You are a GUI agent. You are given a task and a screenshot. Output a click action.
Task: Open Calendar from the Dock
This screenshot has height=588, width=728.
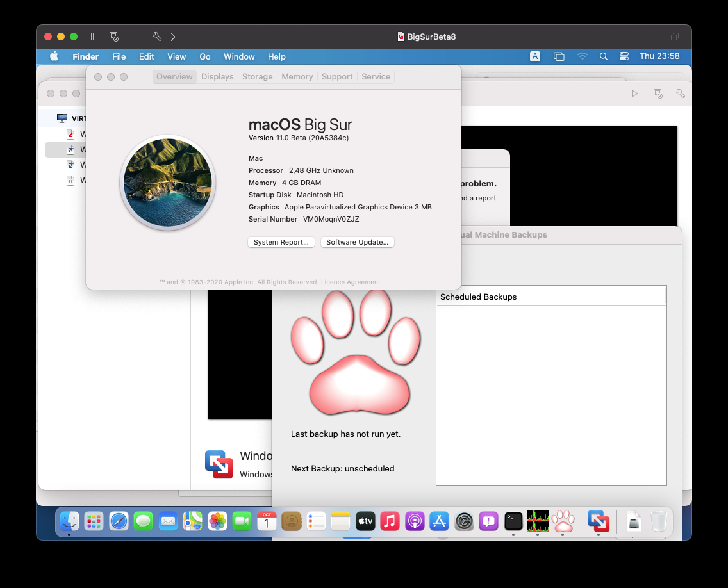point(267,521)
